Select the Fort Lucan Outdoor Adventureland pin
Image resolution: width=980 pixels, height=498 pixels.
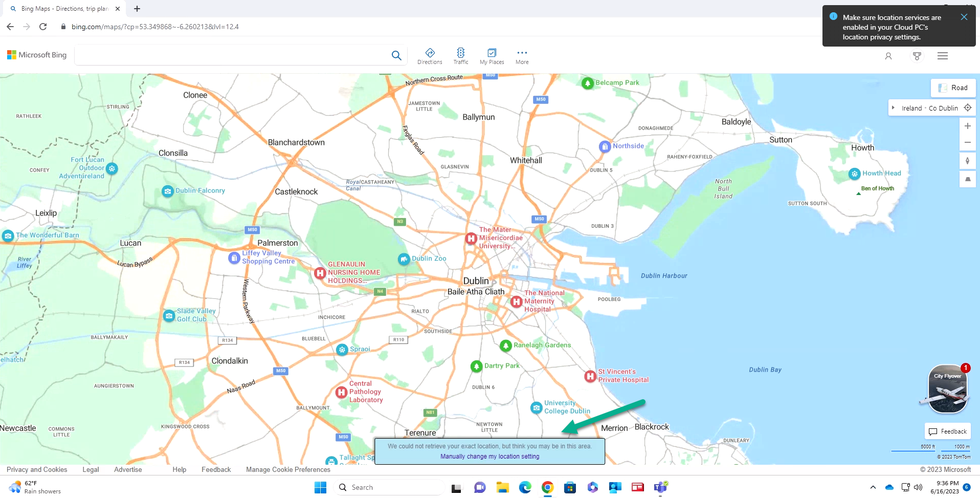tap(112, 168)
